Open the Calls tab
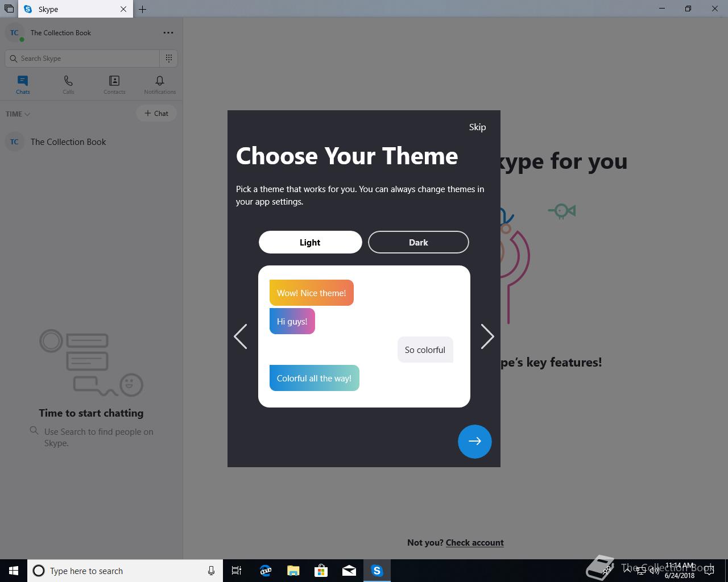This screenshot has width=728, height=582. pyautogui.click(x=68, y=85)
